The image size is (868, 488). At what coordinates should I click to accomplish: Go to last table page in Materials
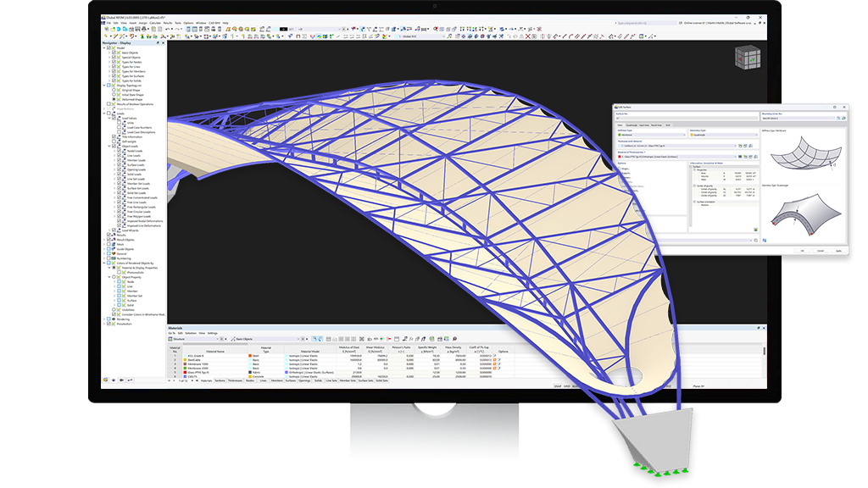[x=197, y=380]
